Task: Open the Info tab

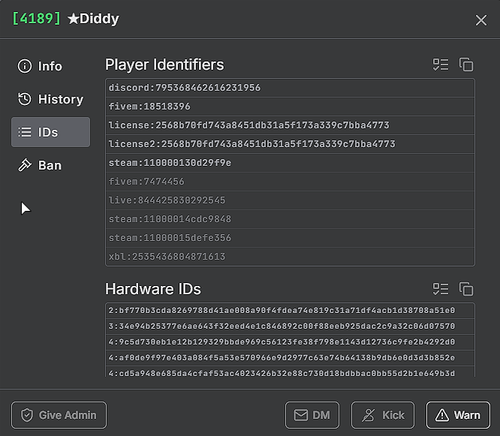Action: click(50, 66)
